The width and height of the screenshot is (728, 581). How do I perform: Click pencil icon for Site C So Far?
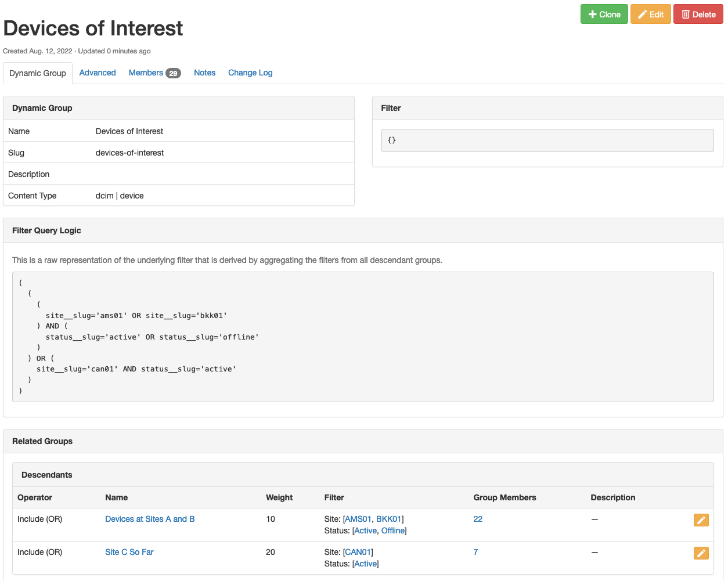coord(701,553)
